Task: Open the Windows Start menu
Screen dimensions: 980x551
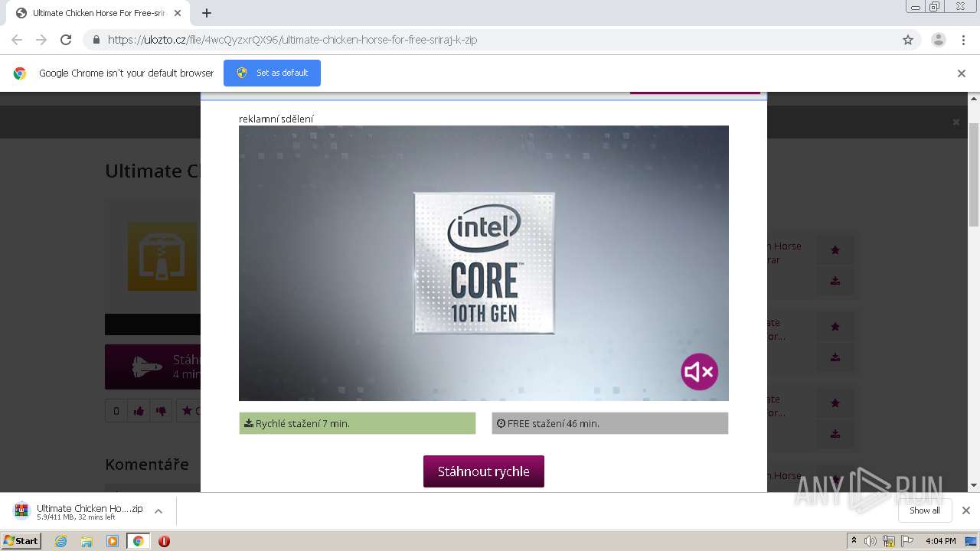Action: (x=21, y=541)
